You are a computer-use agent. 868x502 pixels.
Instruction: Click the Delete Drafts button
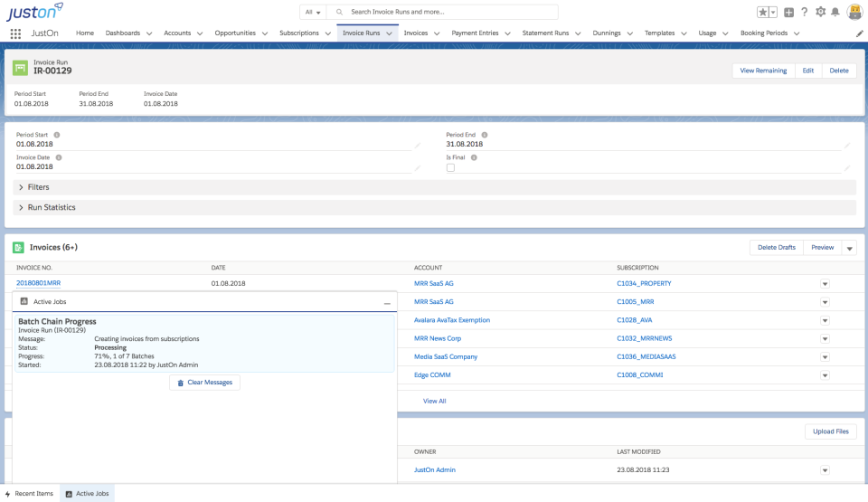click(777, 248)
